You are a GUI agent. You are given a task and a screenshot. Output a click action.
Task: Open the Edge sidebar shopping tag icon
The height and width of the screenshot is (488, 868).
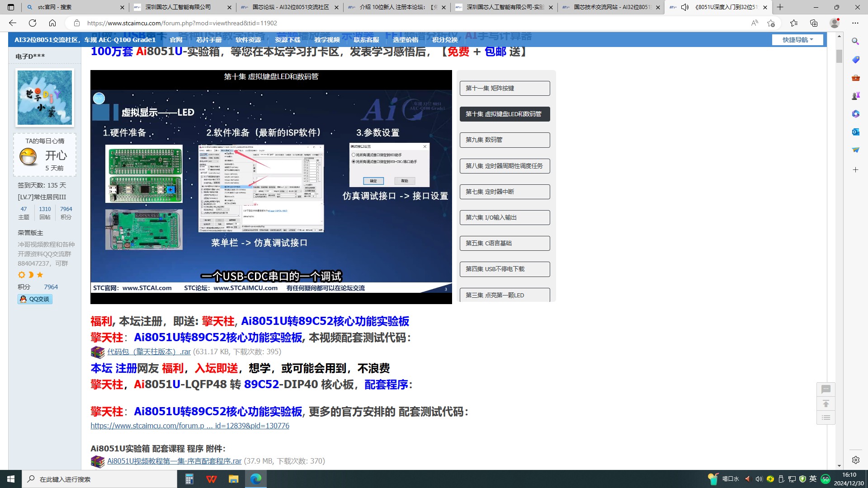click(x=855, y=60)
